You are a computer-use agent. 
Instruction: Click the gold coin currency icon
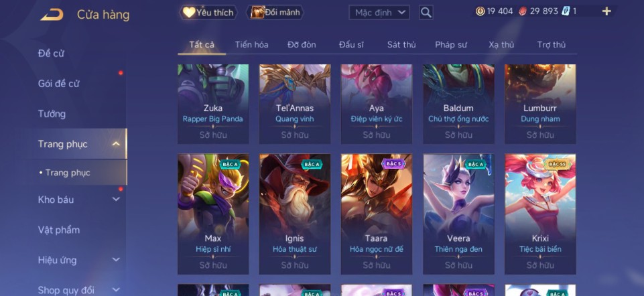[480, 11]
